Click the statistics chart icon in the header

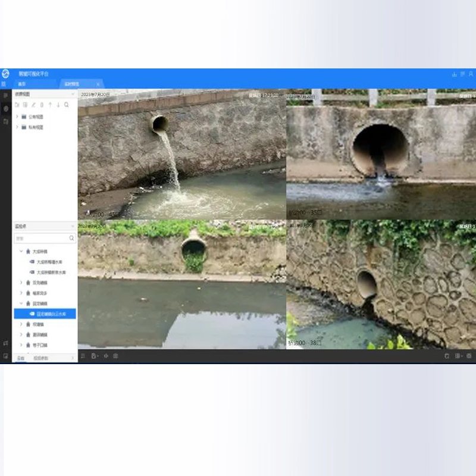[x=455, y=74]
